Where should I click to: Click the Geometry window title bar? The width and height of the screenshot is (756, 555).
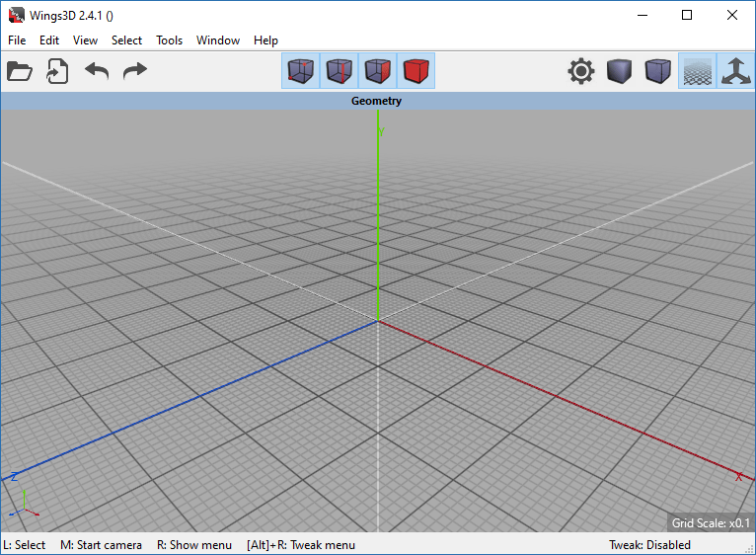click(x=378, y=101)
